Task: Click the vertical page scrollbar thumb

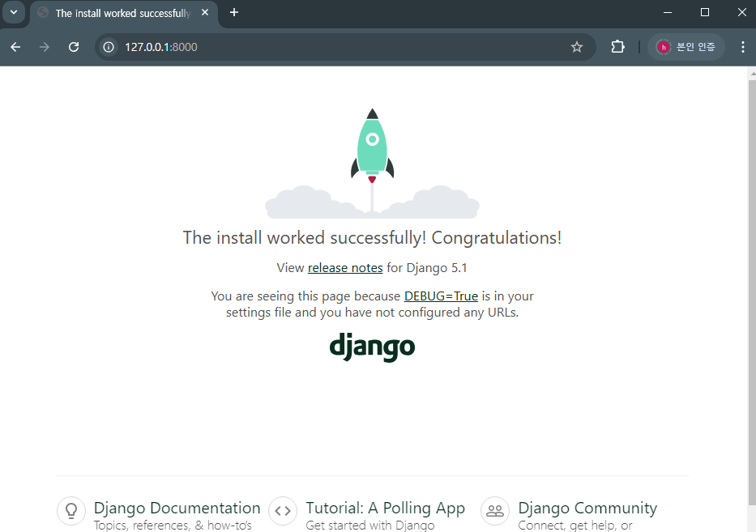Action: 752,293
